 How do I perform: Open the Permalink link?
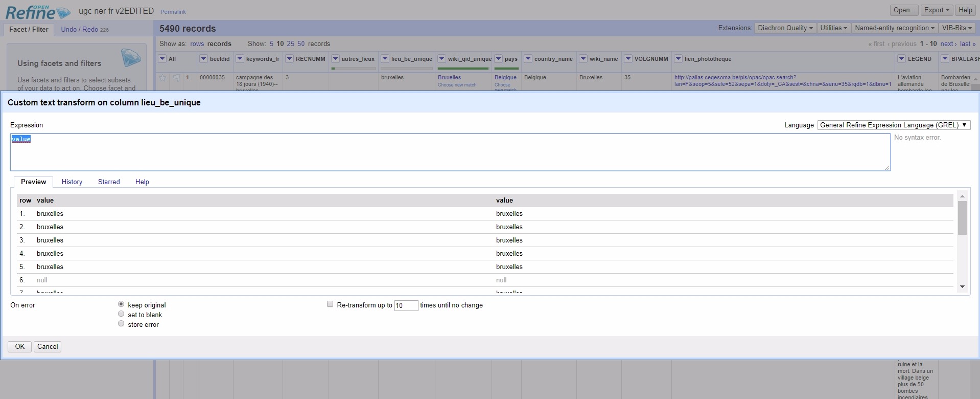point(173,12)
